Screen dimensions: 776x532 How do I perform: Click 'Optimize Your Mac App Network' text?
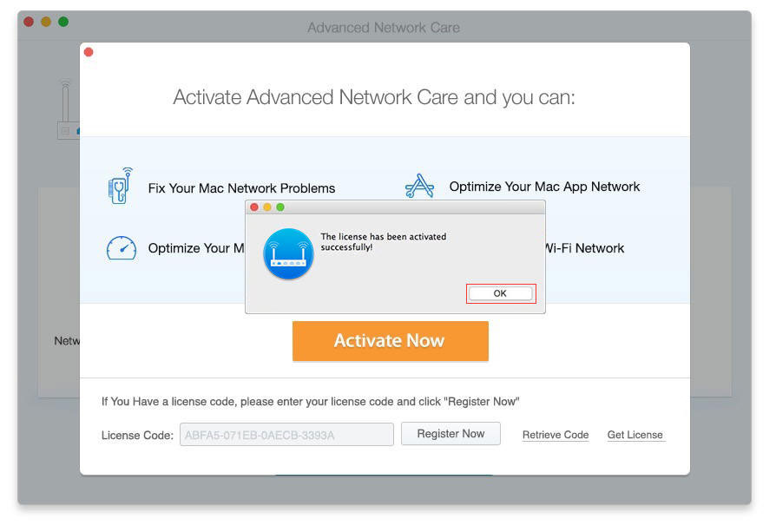click(544, 187)
